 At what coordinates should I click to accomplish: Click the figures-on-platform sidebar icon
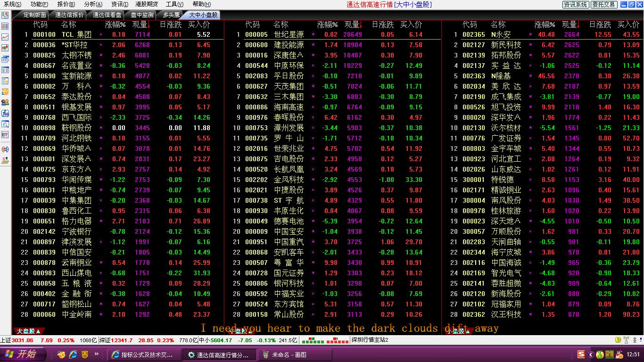pyautogui.click(x=5, y=160)
